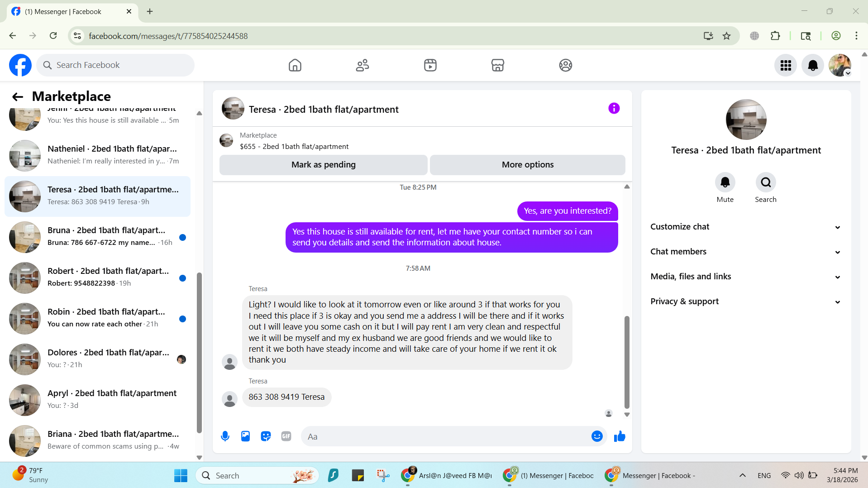The width and height of the screenshot is (868, 488).
Task: Mute this conversation bell icon
Action: pos(725,182)
